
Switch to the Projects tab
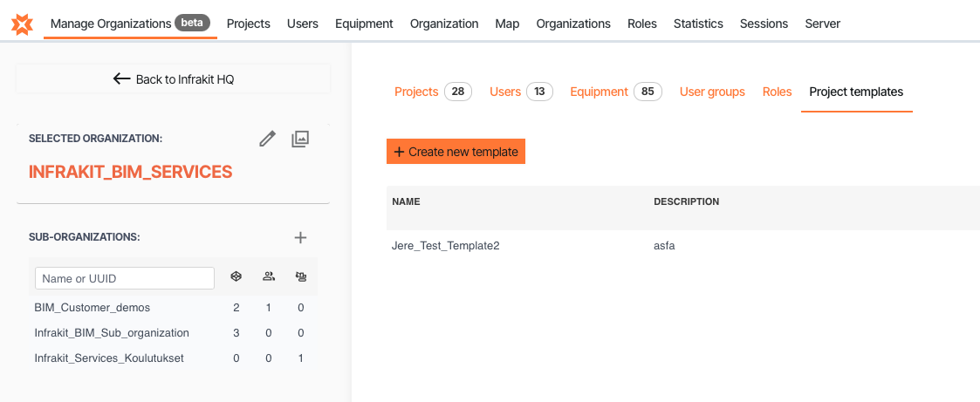416,92
